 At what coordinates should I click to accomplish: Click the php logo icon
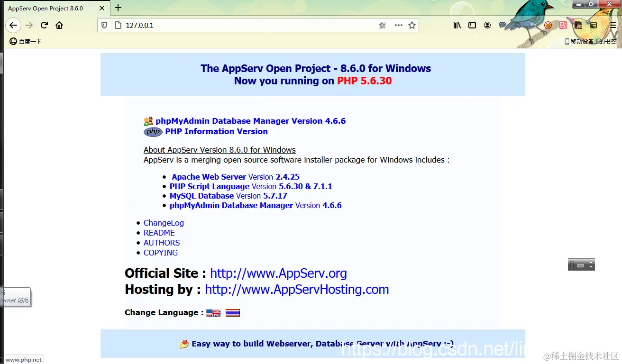point(153,132)
